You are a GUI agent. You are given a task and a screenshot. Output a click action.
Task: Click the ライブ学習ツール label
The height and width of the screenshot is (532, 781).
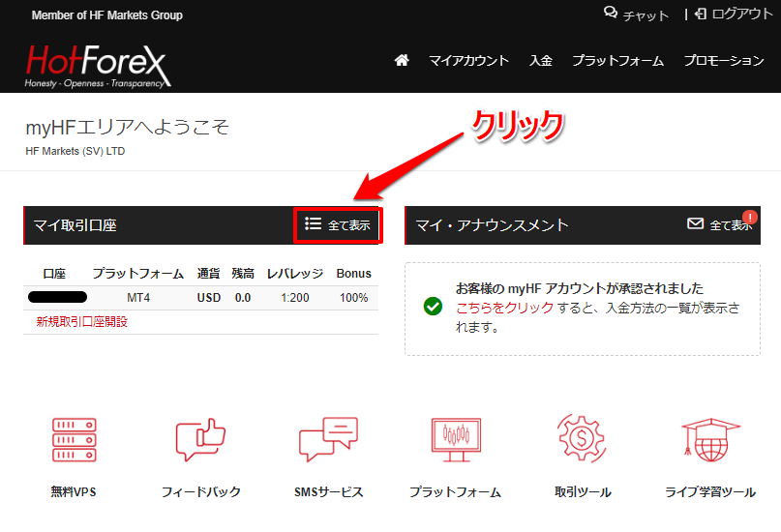[x=710, y=492]
